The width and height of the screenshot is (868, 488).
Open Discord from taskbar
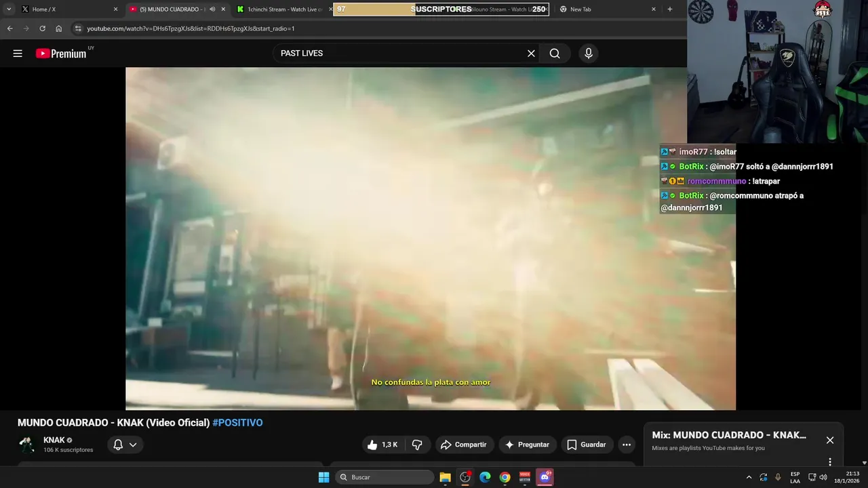(545, 477)
